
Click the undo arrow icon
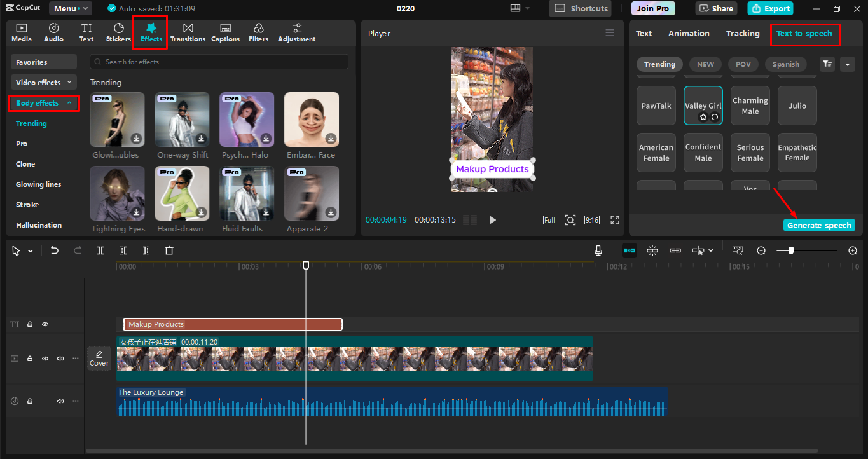point(55,251)
